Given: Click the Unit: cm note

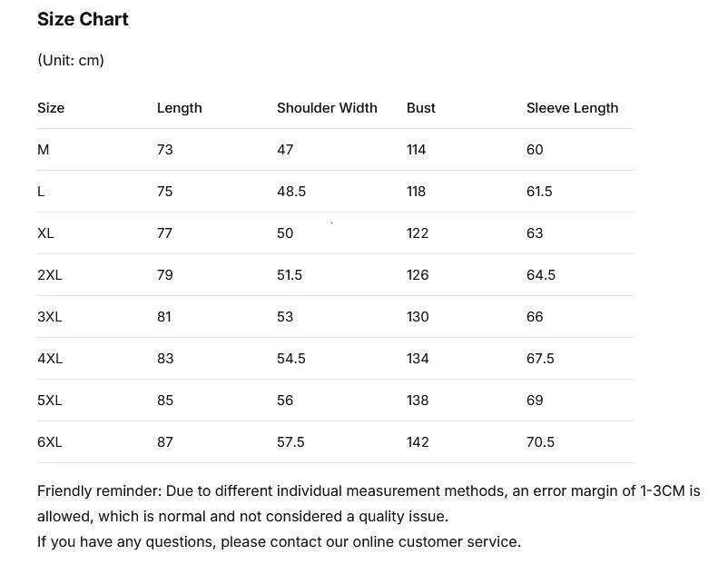Looking at the screenshot, I should [x=71, y=61].
